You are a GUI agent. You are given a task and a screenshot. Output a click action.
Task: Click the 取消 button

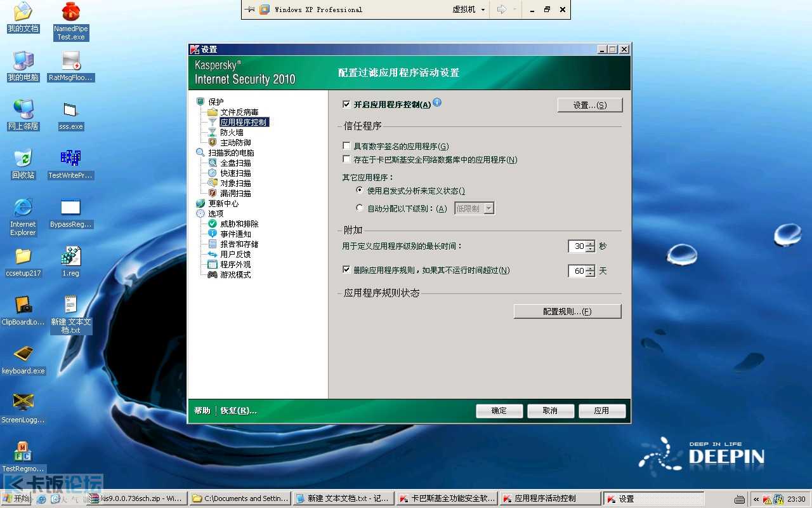551,411
